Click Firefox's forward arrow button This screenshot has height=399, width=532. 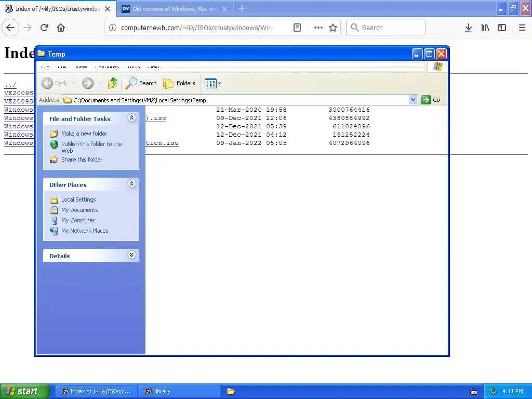pyautogui.click(x=28, y=28)
